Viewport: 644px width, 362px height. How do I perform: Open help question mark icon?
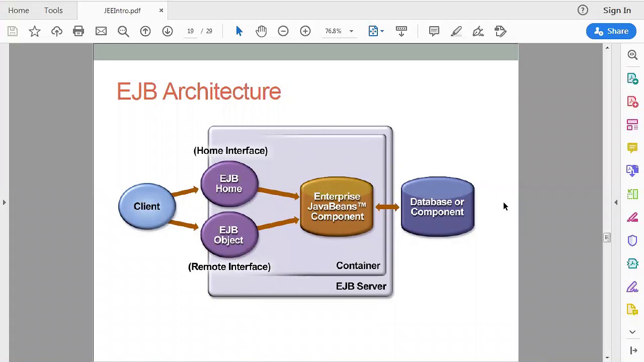click(x=583, y=10)
